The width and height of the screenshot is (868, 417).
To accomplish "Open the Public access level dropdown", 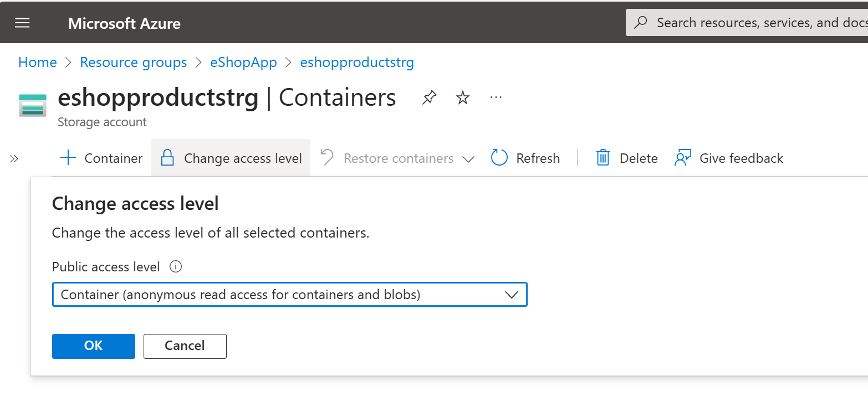I will click(x=289, y=295).
